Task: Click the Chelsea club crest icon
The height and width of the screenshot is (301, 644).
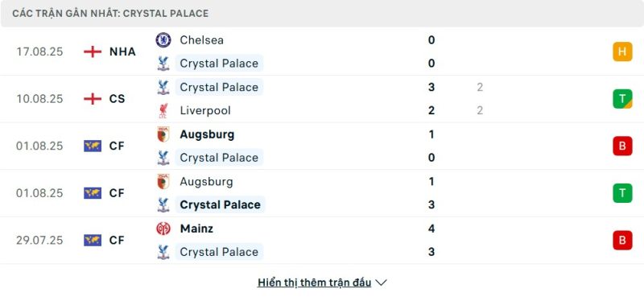Action: tap(163, 39)
